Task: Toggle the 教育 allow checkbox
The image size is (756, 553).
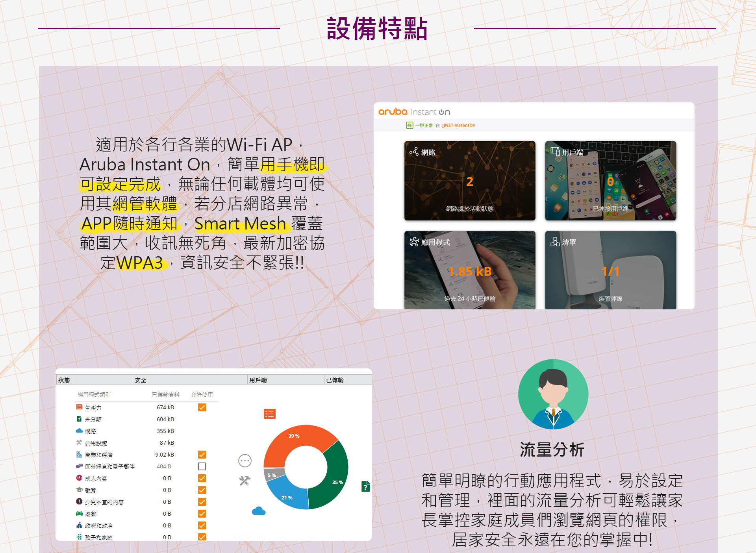Action: point(202,490)
